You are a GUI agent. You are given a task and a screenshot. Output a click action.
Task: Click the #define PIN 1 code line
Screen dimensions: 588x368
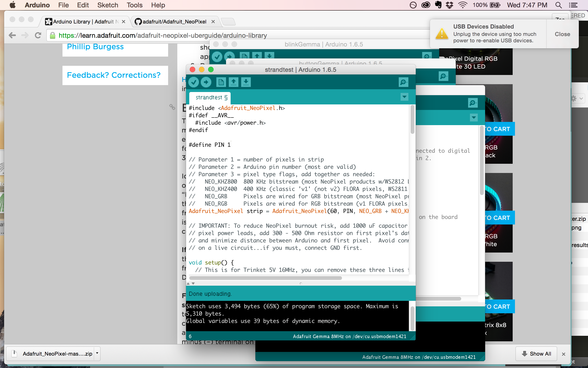210,145
